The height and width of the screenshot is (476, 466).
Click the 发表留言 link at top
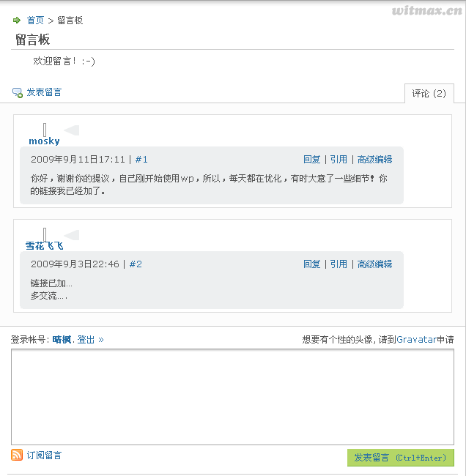pos(44,92)
